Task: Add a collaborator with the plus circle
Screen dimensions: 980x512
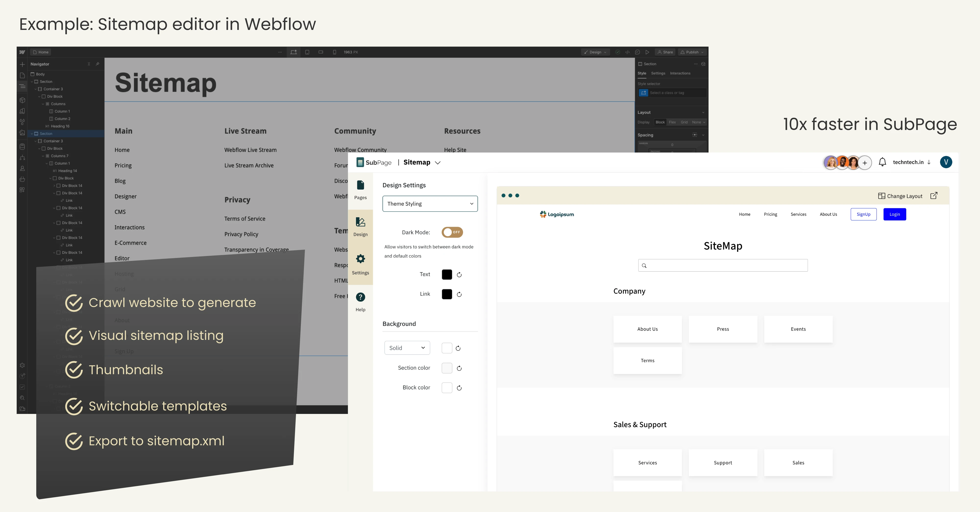Action: point(865,163)
